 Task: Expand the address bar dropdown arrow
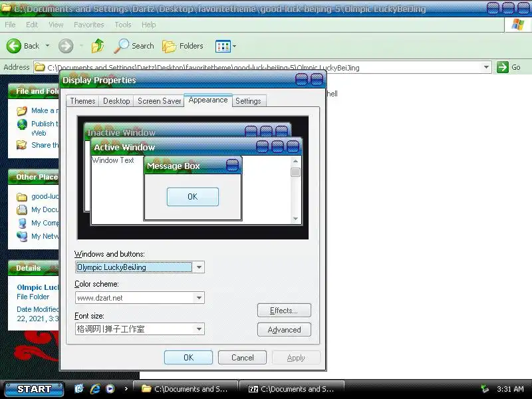click(486, 67)
